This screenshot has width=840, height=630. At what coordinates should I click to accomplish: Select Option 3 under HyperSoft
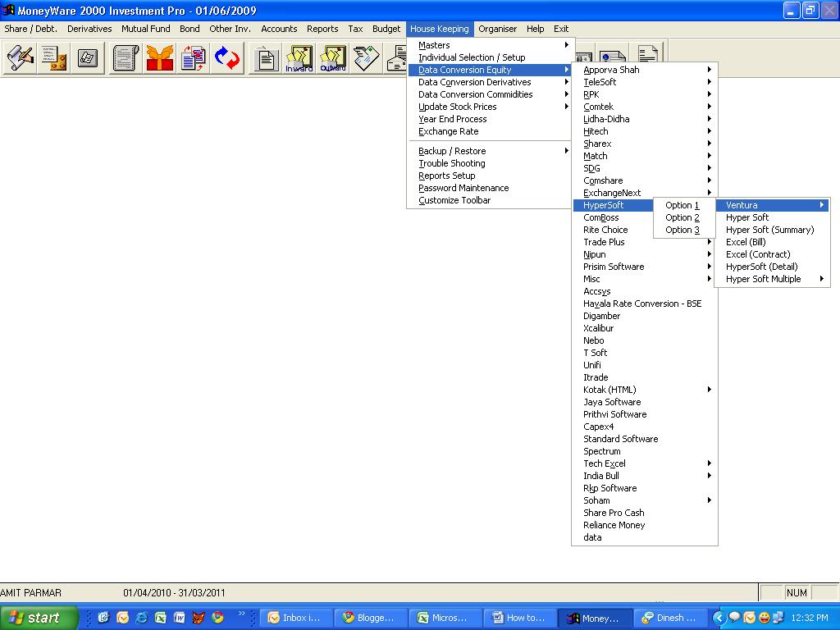pyautogui.click(x=681, y=230)
